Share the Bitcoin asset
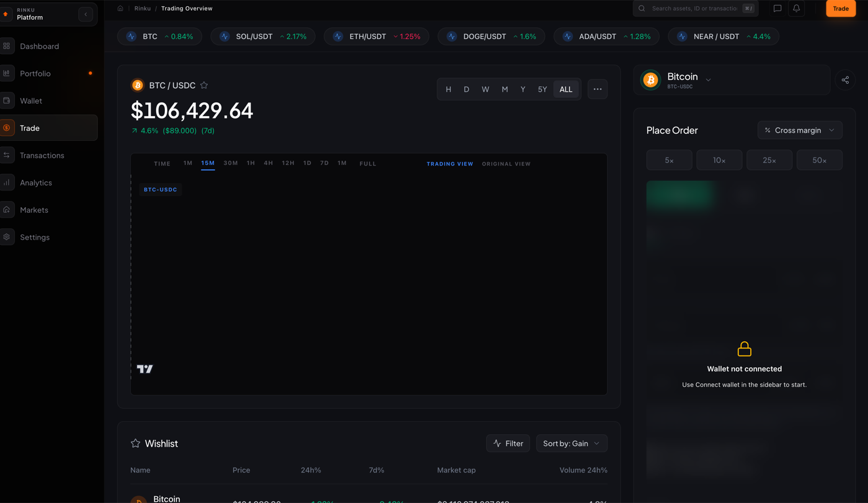 click(x=845, y=80)
